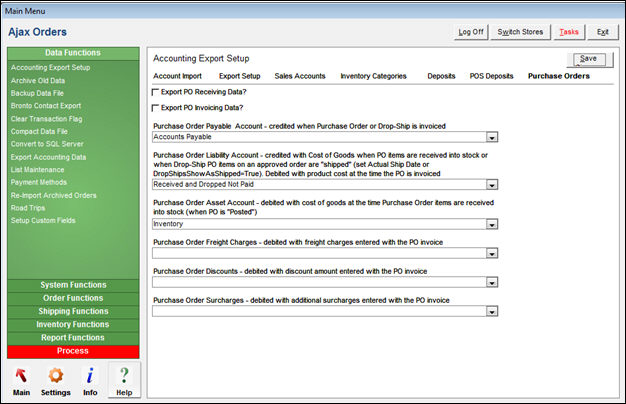Open Purchase Order Freight Charges dropdown arrow
This screenshot has width=626, height=404.
tap(492, 253)
